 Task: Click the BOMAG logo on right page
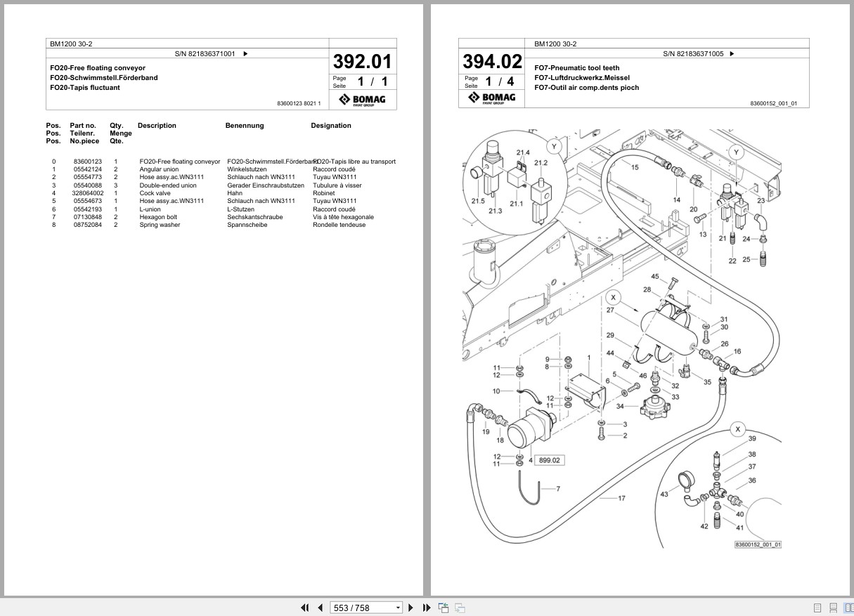(x=491, y=98)
